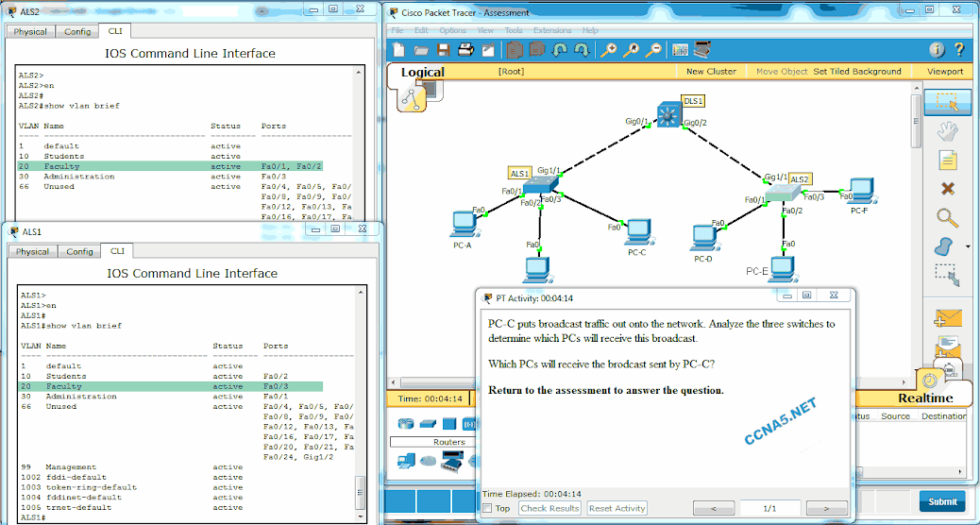Click the Paste icon in toolbar
Screen dimensions: 980x525
[x=537, y=50]
